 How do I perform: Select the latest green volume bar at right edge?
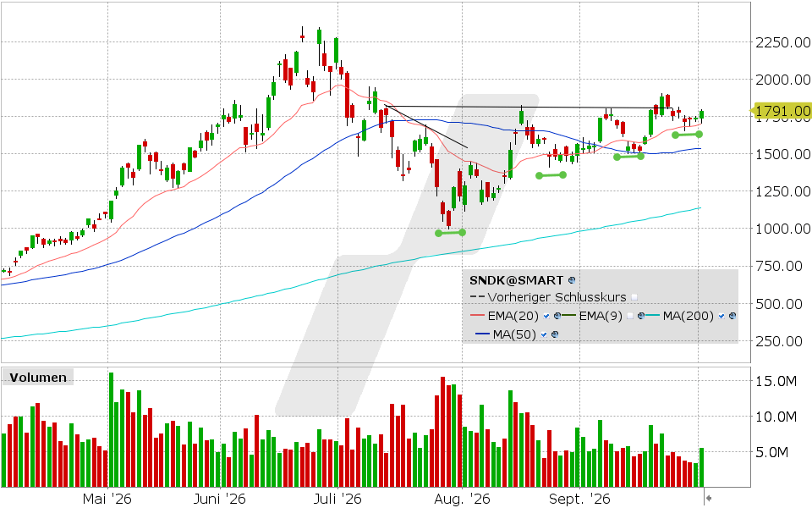coord(702,467)
